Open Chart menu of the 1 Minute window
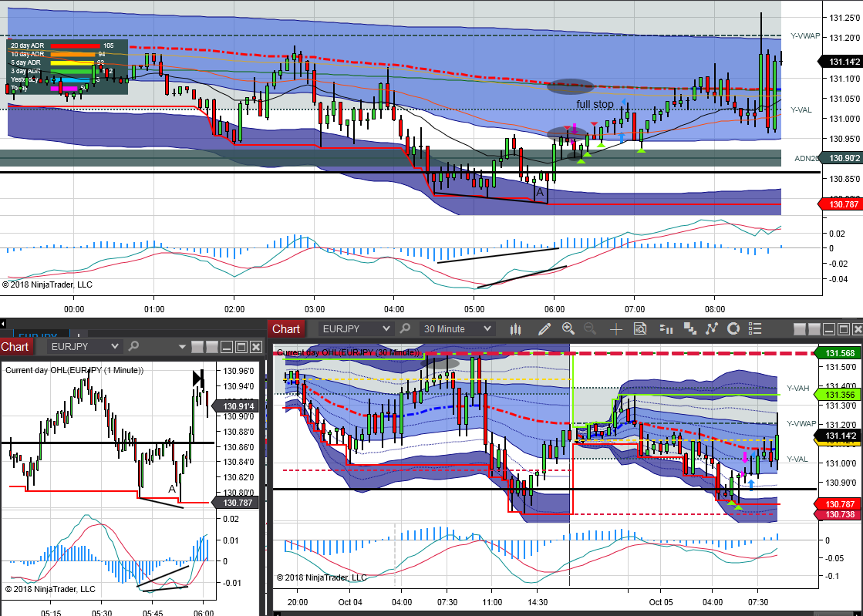The width and height of the screenshot is (863, 616). (x=15, y=346)
